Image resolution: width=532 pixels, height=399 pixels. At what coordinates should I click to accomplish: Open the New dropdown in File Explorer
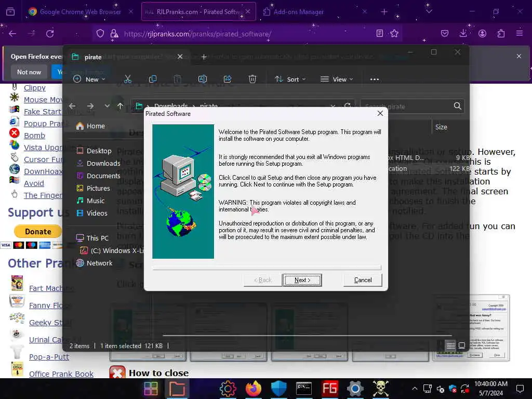pyautogui.click(x=89, y=79)
